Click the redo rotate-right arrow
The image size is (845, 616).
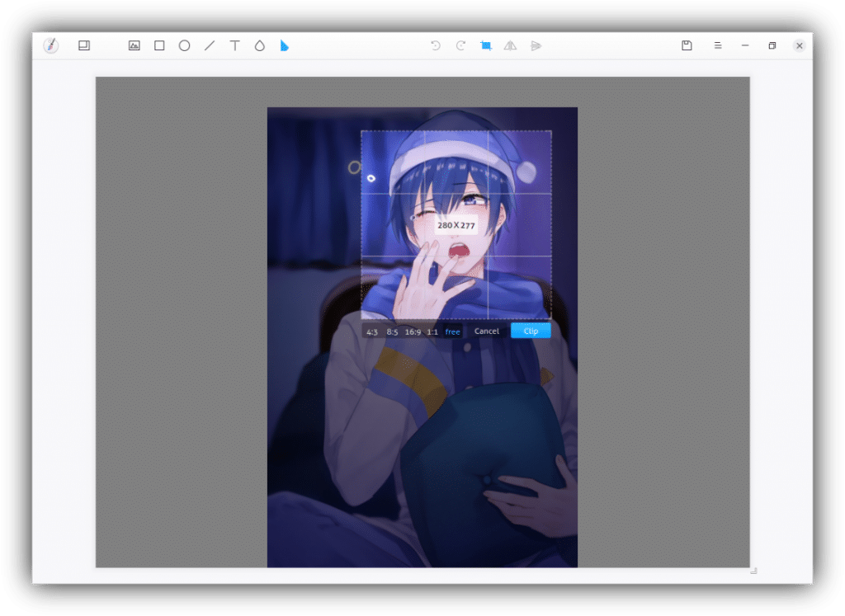click(460, 45)
